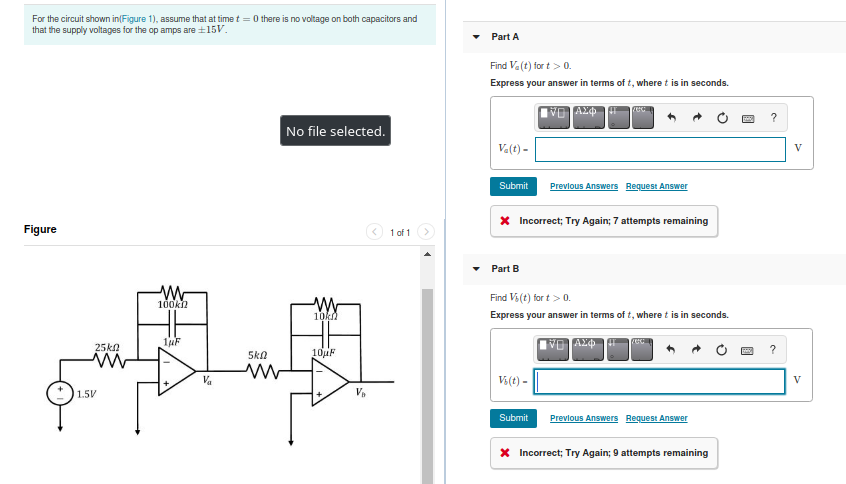Viewport: 846px width, 484px height.
Task: Click subscript/superscript arrows button in Part B toolbar
Action: coord(617,349)
